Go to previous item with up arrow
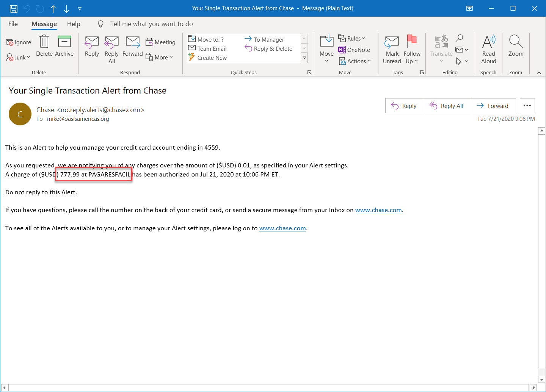This screenshot has height=392, width=546. coord(53,9)
